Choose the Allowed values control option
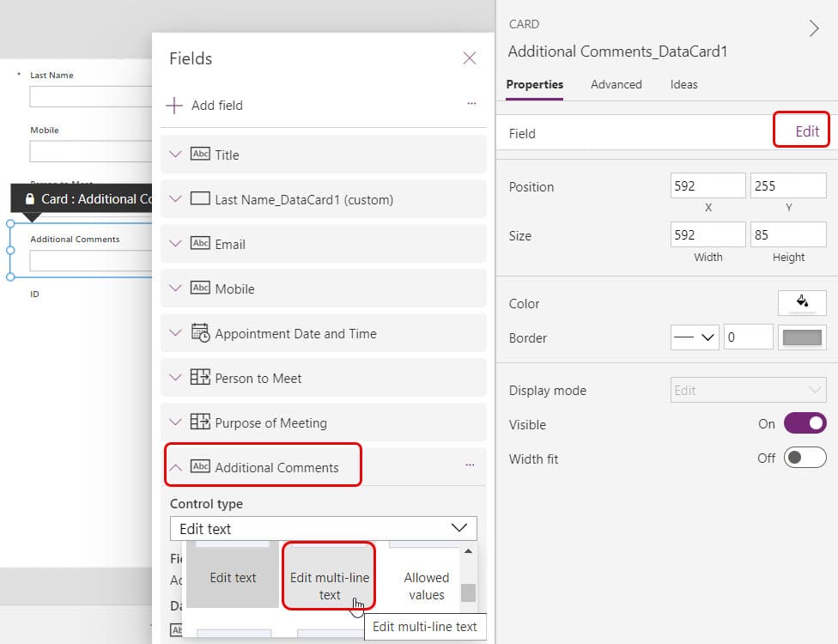 (426, 586)
